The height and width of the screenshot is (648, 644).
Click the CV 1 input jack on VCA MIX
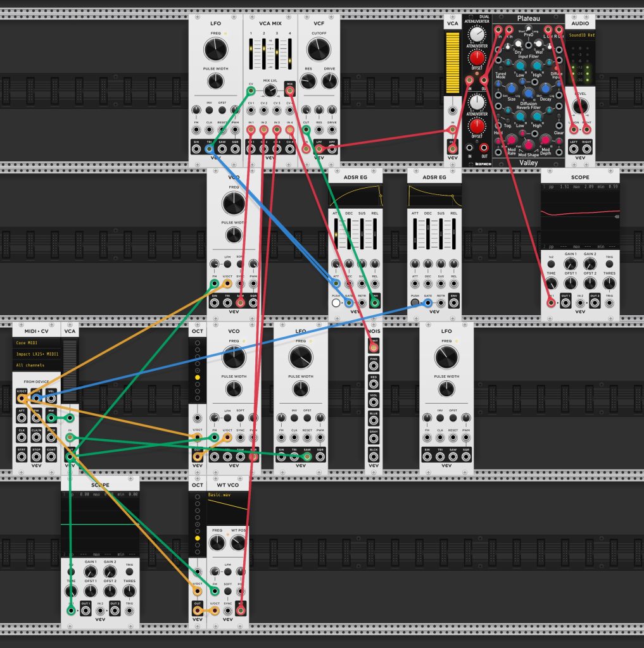(251, 110)
